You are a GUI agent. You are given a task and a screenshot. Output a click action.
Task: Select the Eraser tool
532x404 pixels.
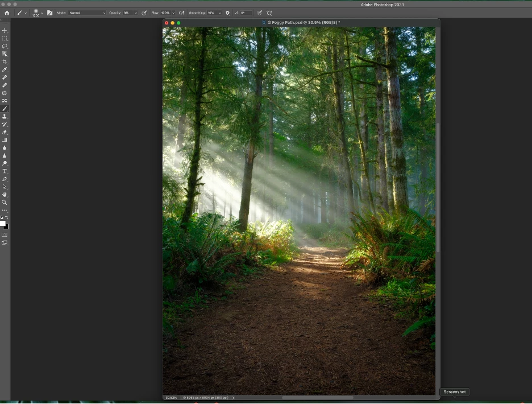(x=5, y=132)
